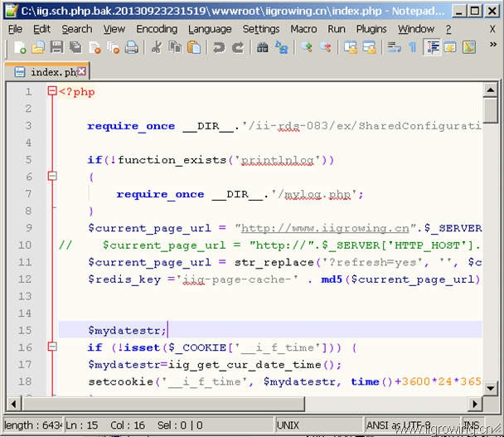Image resolution: width=504 pixels, height=437 pixels.
Task: Click the http://www.iigrowing.cn link in line 9
Action: (325, 228)
